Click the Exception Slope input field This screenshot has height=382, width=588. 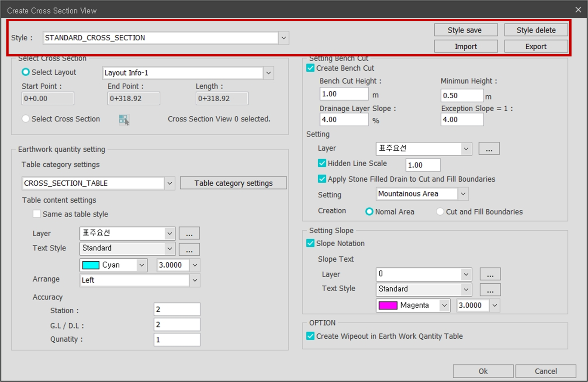462,120
